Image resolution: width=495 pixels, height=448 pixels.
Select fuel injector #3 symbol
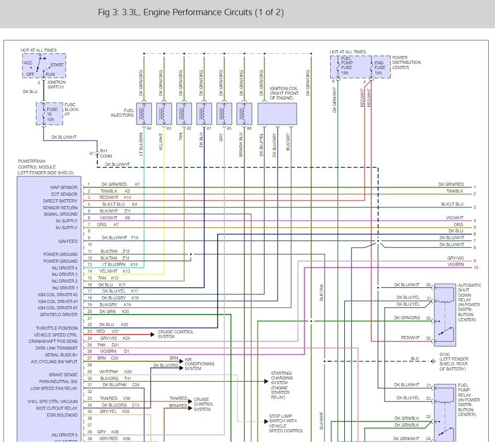(164, 114)
